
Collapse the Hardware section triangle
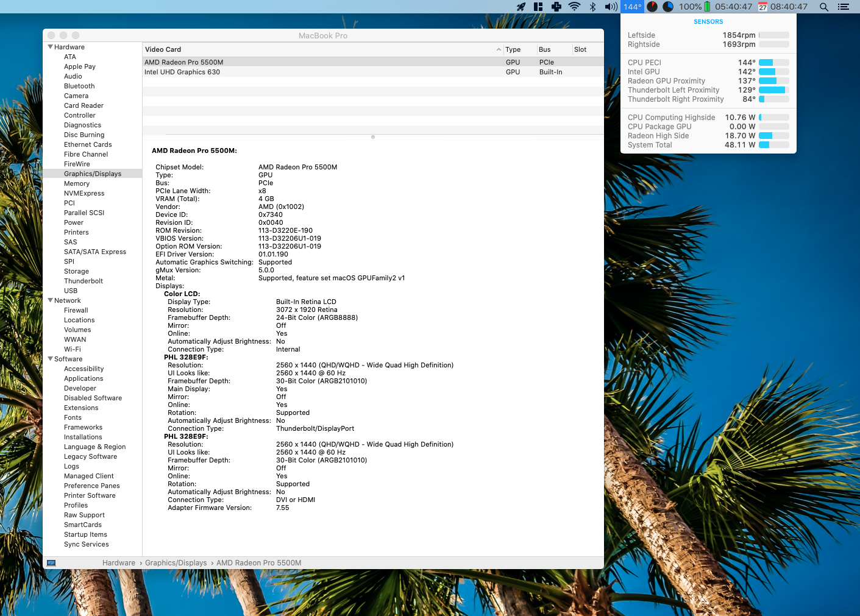tap(50, 47)
